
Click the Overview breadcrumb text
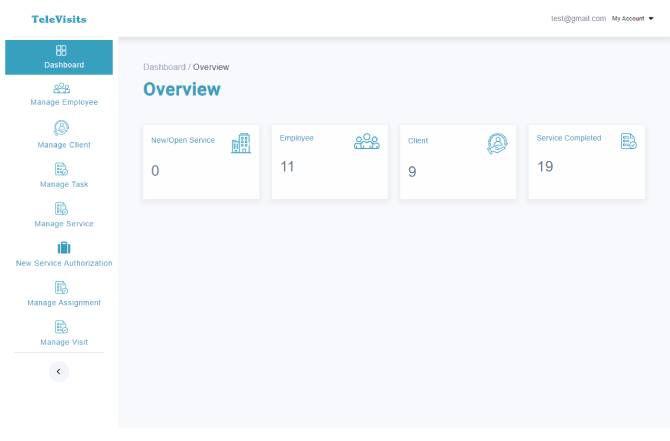pos(211,67)
